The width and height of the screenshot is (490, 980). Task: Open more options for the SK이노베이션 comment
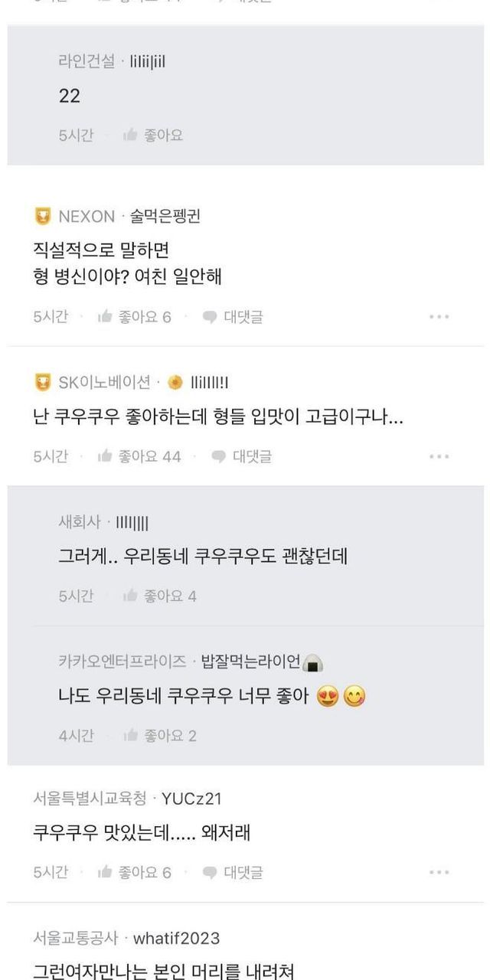pyautogui.click(x=439, y=457)
